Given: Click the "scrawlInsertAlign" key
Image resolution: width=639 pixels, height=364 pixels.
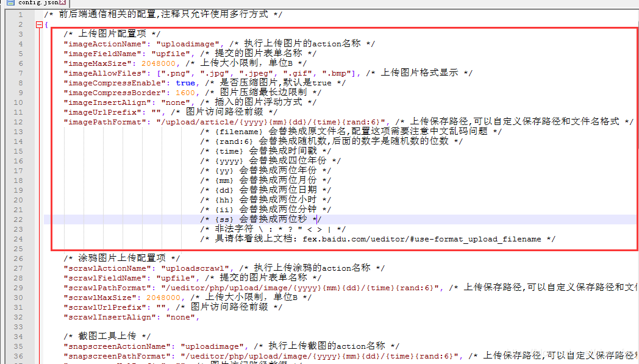Looking at the screenshot, I should [112, 318].
